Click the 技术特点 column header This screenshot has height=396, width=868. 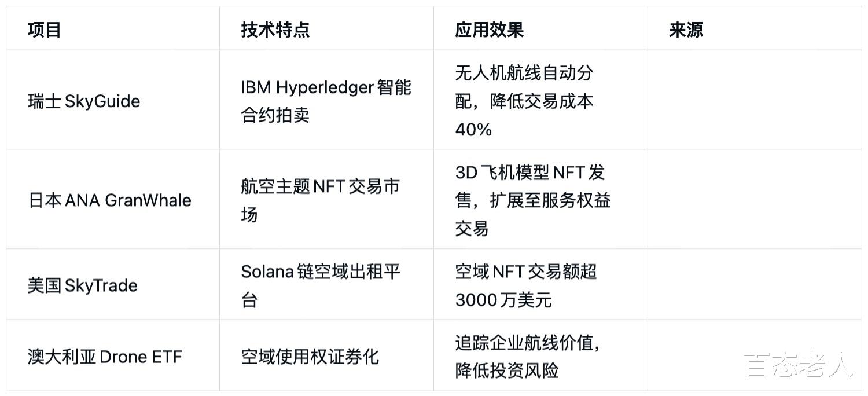coord(275,30)
